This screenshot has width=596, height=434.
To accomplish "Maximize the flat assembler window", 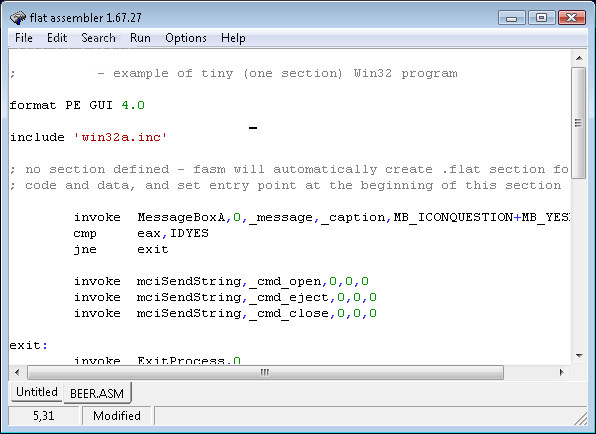I will point(541,17).
